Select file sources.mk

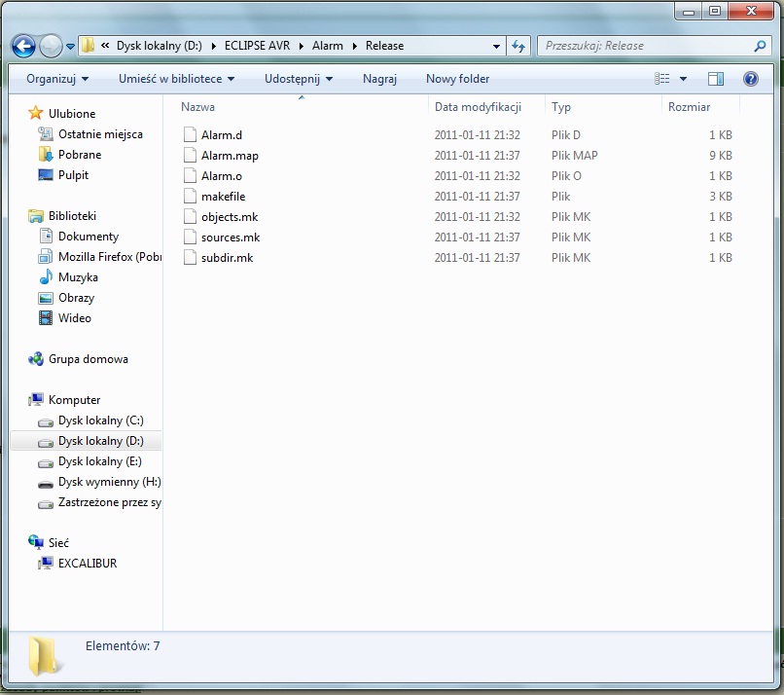[231, 238]
